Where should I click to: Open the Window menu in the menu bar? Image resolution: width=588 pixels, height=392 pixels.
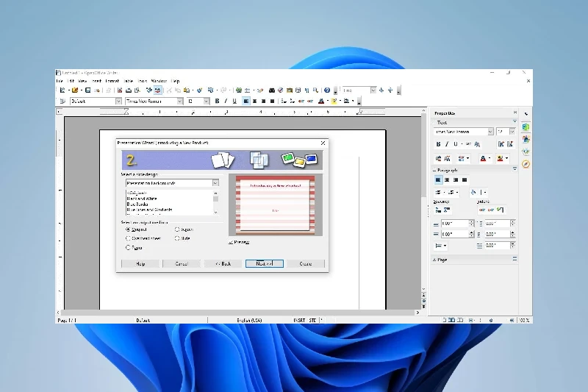click(159, 81)
